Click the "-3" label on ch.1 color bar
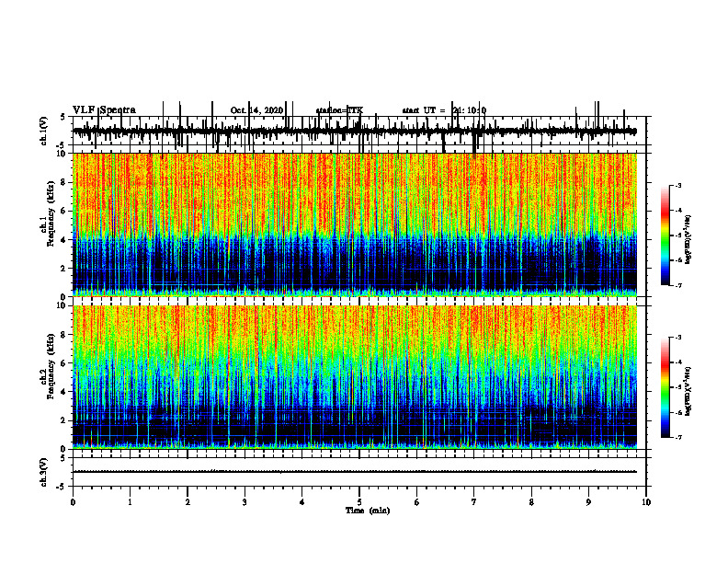728x563 pixels. tap(678, 185)
